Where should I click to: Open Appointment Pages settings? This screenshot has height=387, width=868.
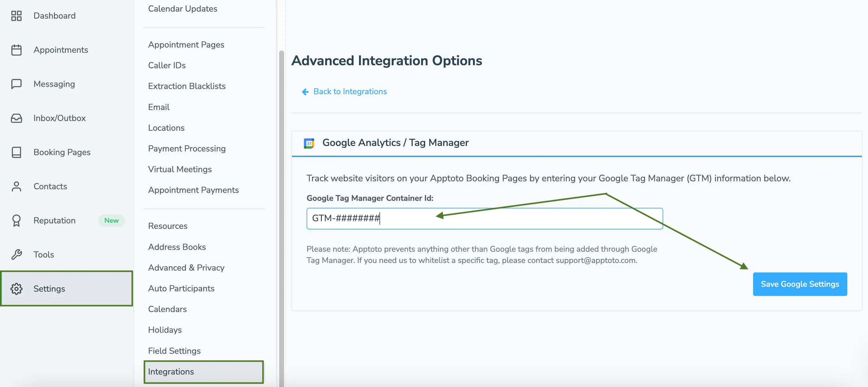(186, 44)
